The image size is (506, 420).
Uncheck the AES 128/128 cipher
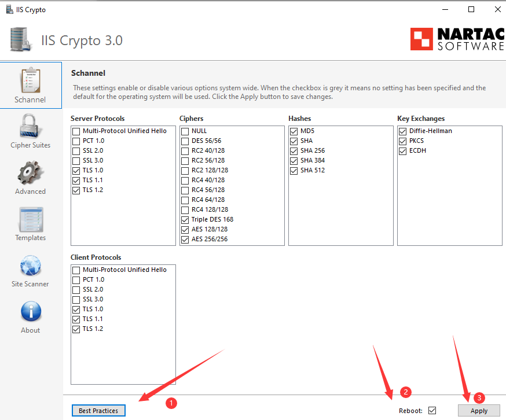tap(185, 230)
